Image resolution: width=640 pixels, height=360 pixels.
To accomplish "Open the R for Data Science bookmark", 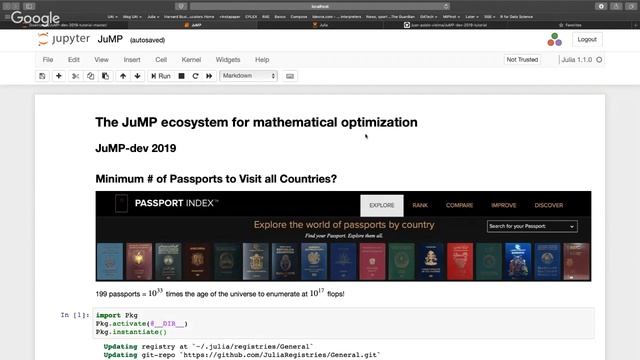I will pyautogui.click(x=516, y=17).
